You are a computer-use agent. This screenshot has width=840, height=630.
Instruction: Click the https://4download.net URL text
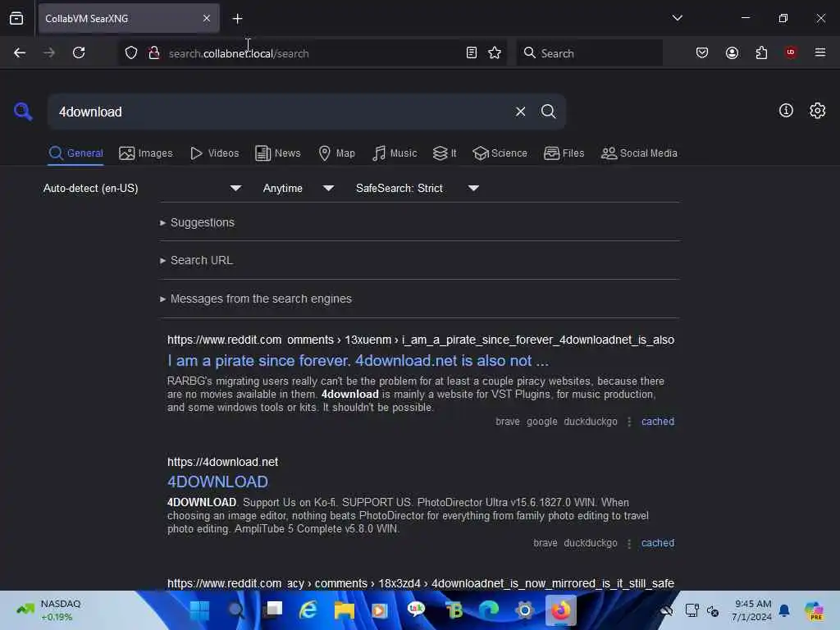coord(223,462)
